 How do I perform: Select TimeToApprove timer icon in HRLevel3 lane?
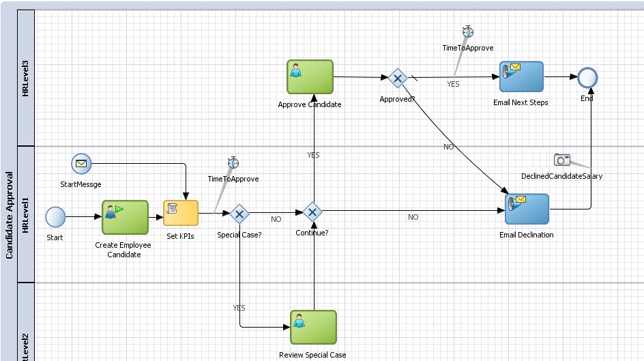[467, 32]
